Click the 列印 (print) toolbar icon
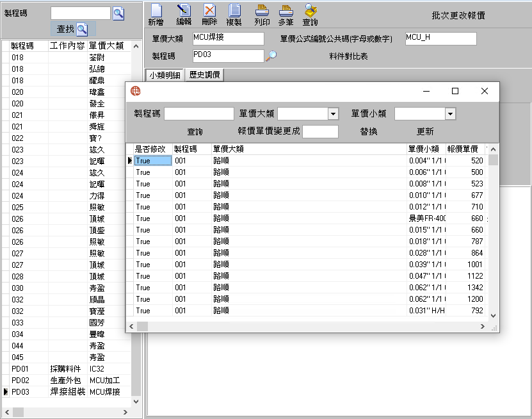532x419 pixels. [262, 15]
